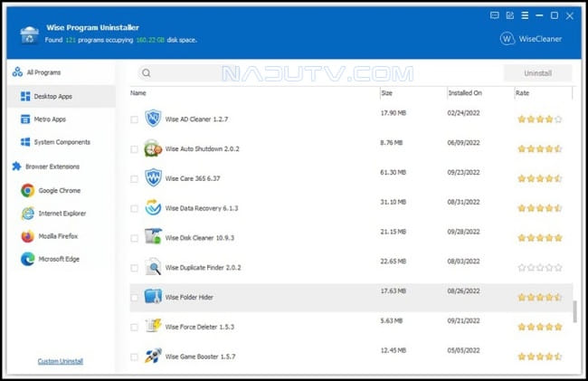Click the Metro Apps icon
Screen dimensions: 588x381
tap(25, 119)
